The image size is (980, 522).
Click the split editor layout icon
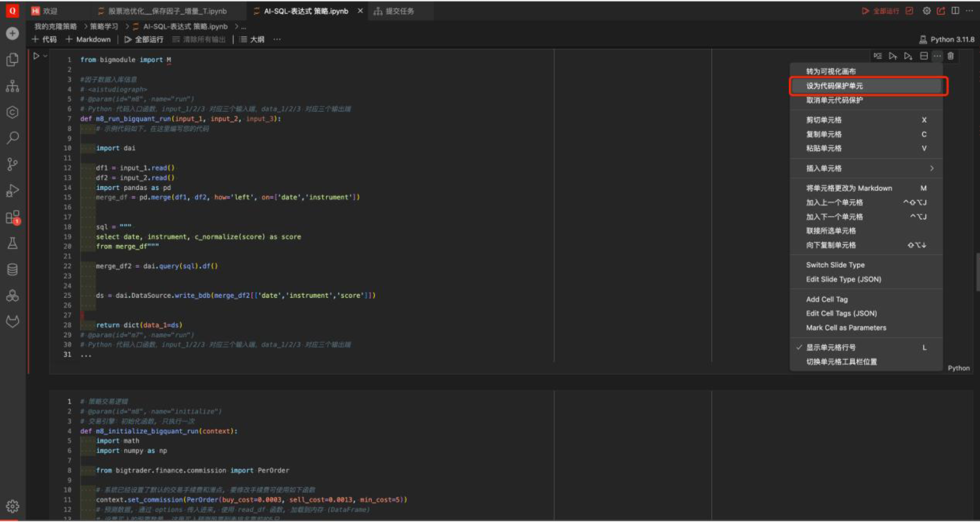tap(955, 11)
